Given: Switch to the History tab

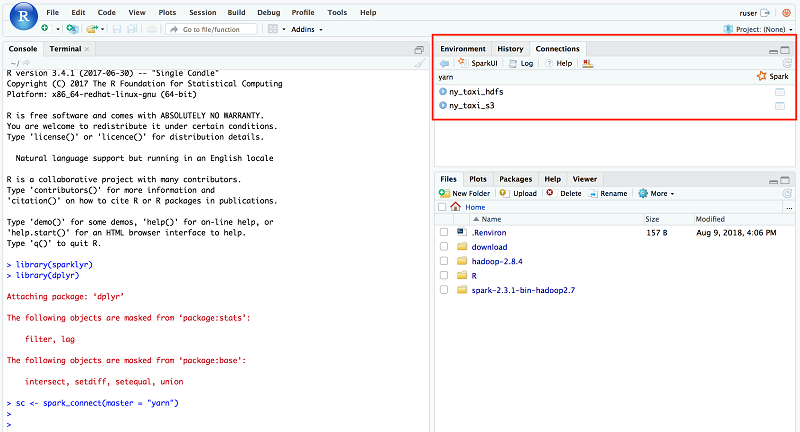Looking at the screenshot, I should coord(510,49).
